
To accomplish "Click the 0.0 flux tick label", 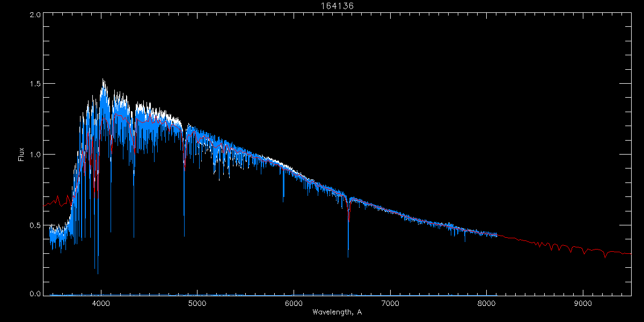I will click(34, 294).
